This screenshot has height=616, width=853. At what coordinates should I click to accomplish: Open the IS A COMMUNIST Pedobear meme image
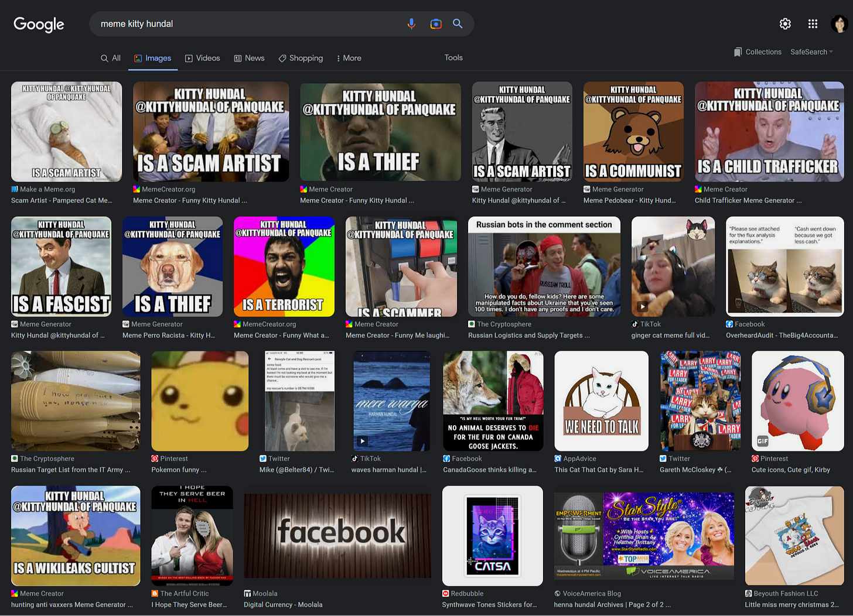[633, 131]
